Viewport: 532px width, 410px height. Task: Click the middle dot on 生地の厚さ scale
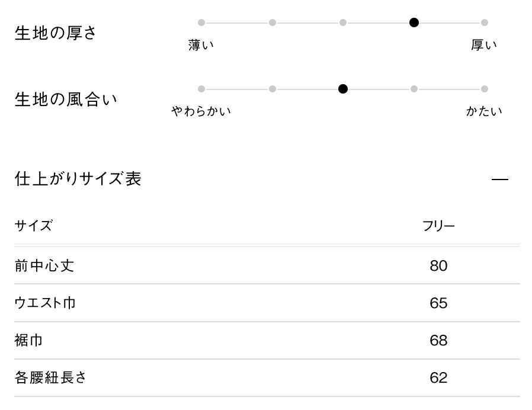click(x=343, y=23)
